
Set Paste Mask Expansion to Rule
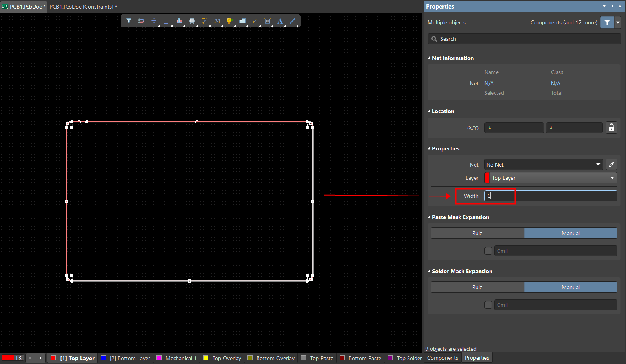point(477,233)
